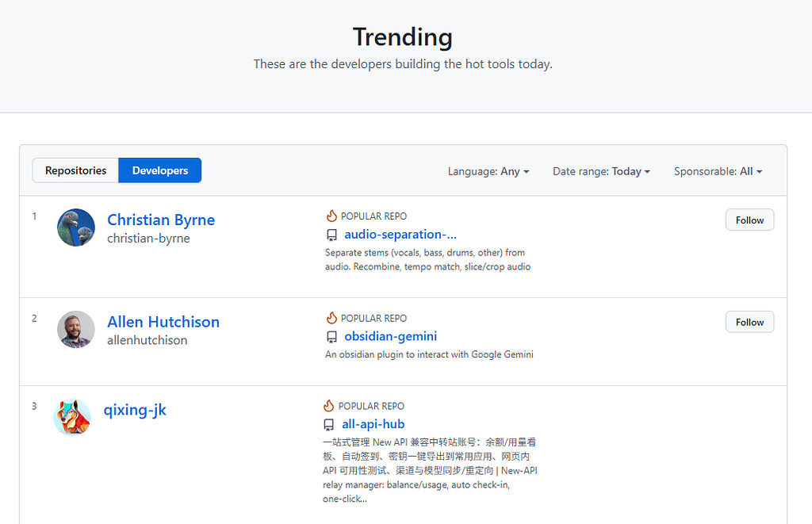Open the all-api-hub repository
The height and width of the screenshot is (524, 812).
[x=373, y=424]
